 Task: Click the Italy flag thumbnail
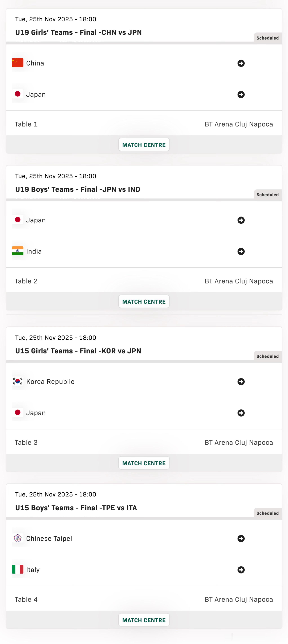pos(18,569)
